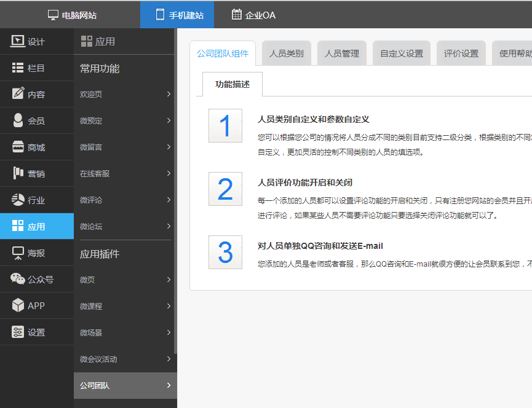Click the 应用 panel header text
The height and width of the screenshot is (408, 532).
coord(105,41)
